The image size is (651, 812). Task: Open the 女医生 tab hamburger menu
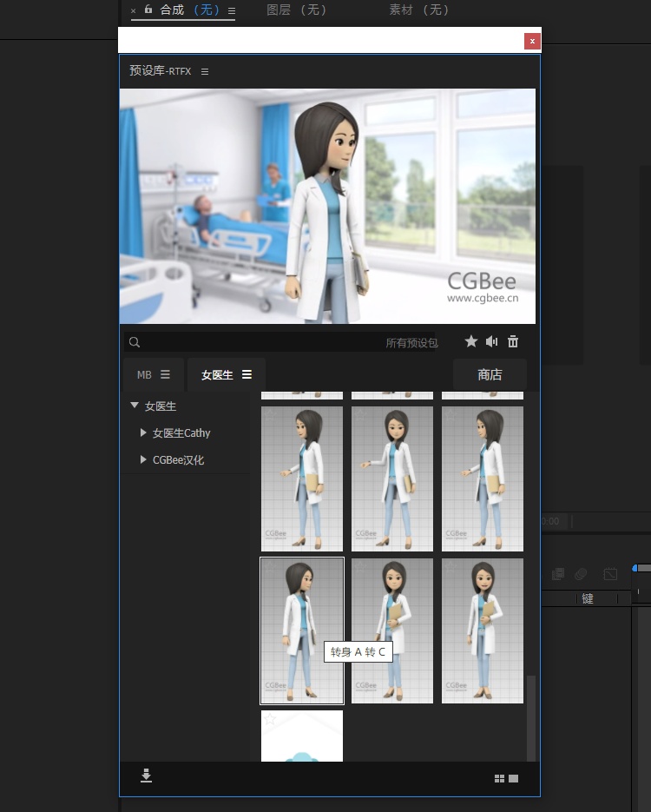[247, 374]
